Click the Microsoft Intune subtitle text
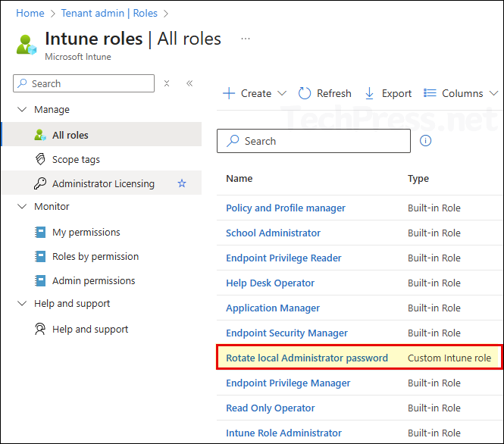 click(x=78, y=57)
